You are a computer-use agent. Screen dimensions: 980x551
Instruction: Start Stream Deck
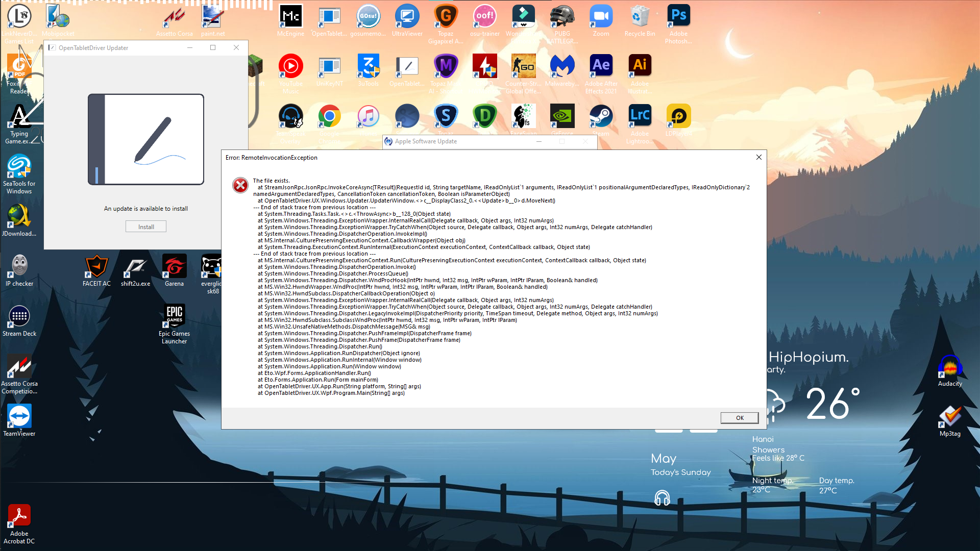(19, 316)
